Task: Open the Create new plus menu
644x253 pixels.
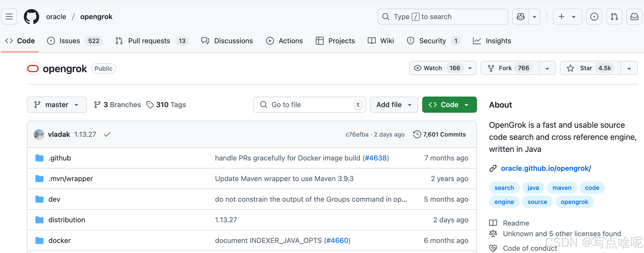Action: pos(567,17)
